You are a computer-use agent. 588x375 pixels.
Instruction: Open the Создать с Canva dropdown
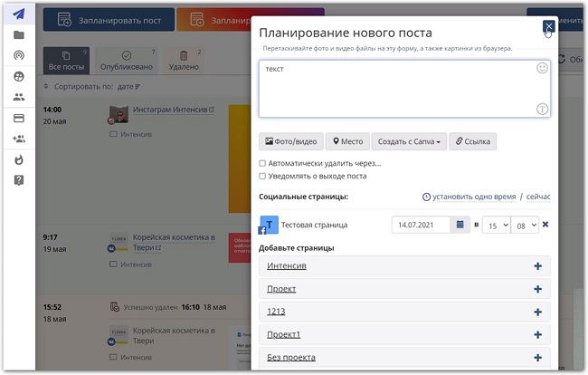(x=409, y=141)
